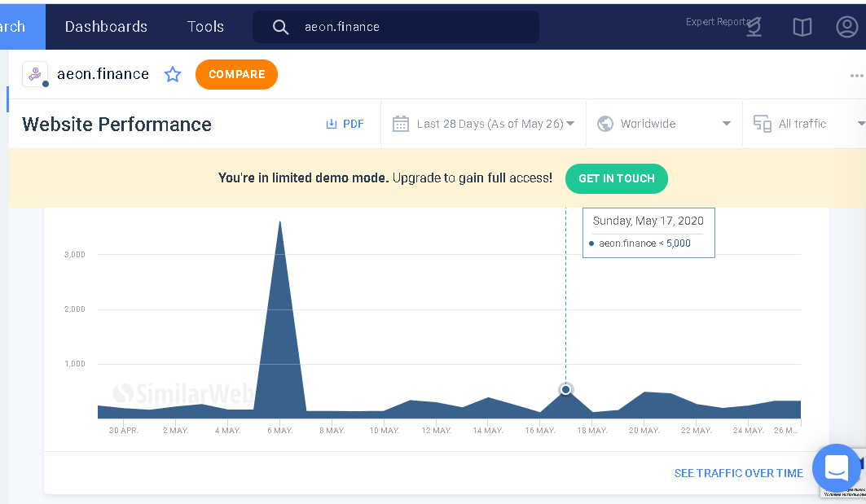Open SEE TRAFFIC OVER TIME link
Viewport: 866px width, 504px height.
pyautogui.click(x=738, y=473)
